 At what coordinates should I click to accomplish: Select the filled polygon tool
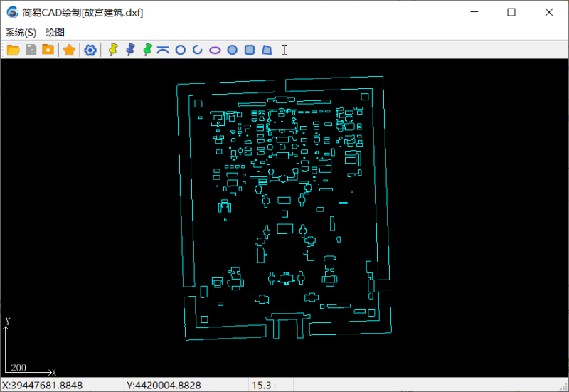click(x=267, y=50)
